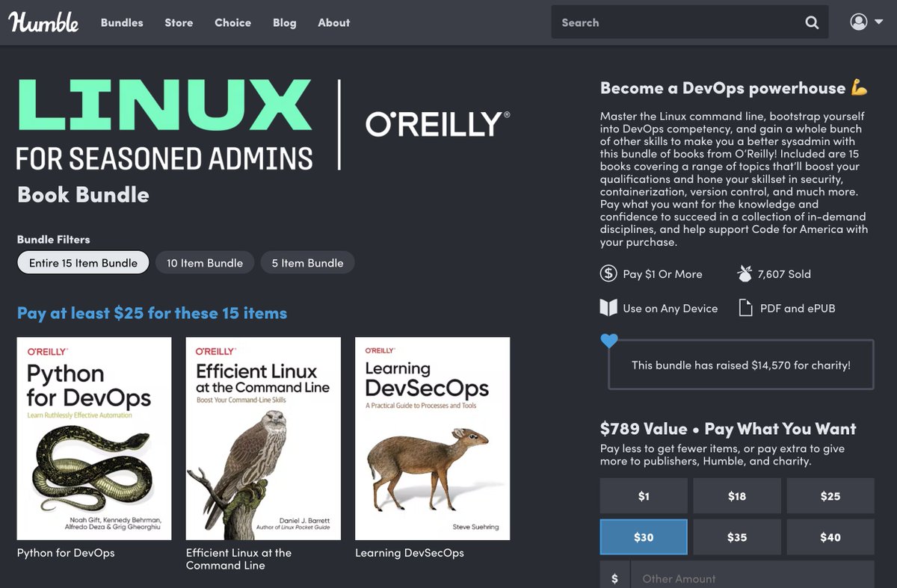Choose the $35 payment amount
897x588 pixels.
[737, 537]
